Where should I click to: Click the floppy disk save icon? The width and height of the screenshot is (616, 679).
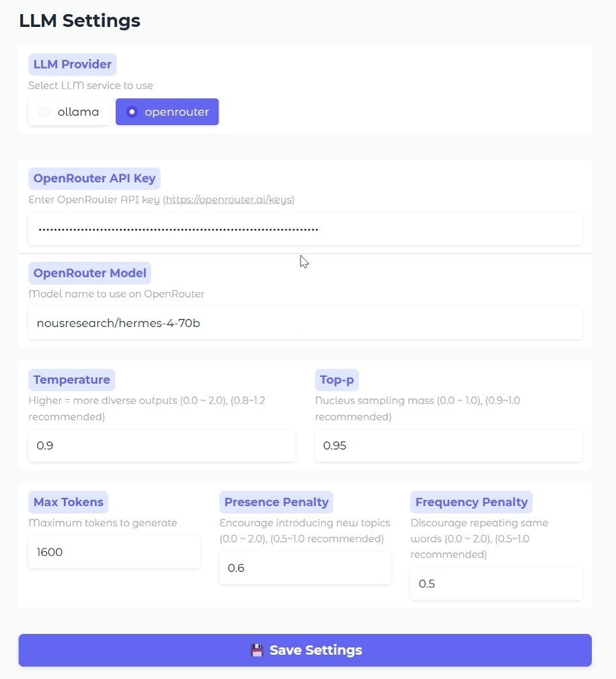(x=257, y=650)
